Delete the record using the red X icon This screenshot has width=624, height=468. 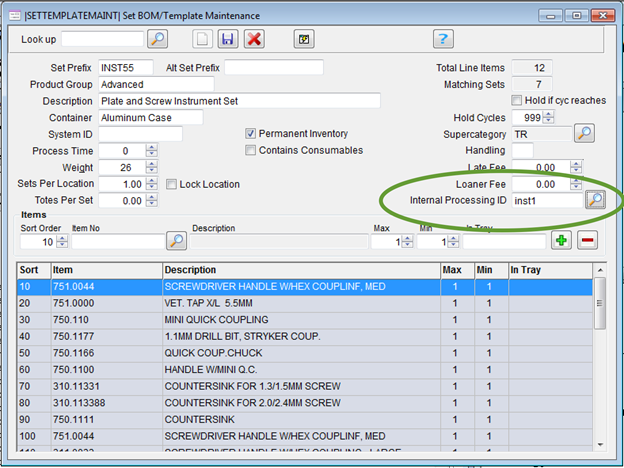(254, 39)
